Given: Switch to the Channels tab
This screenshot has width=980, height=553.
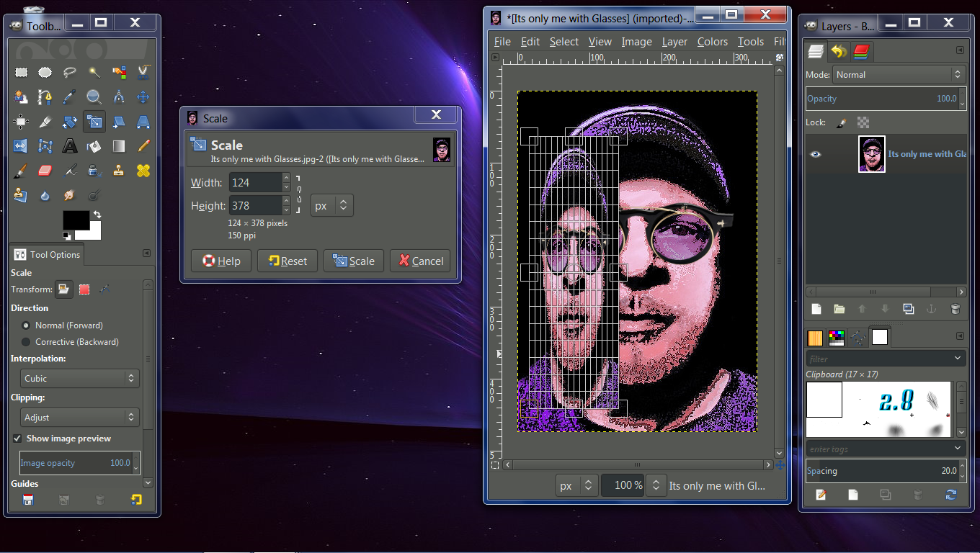Looking at the screenshot, I should [861, 51].
